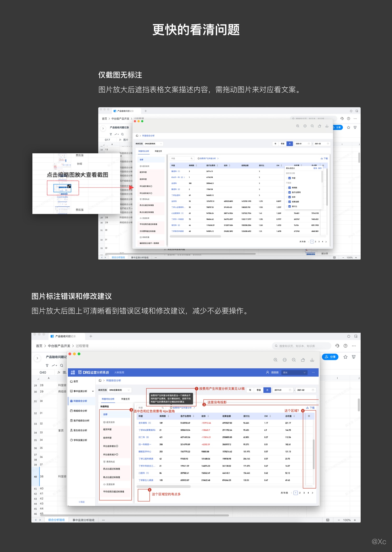Screen dimensions: 392x552
Task: Click download arrow icon in annotated screenshot viewer toolbar
Action: tap(312, 360)
